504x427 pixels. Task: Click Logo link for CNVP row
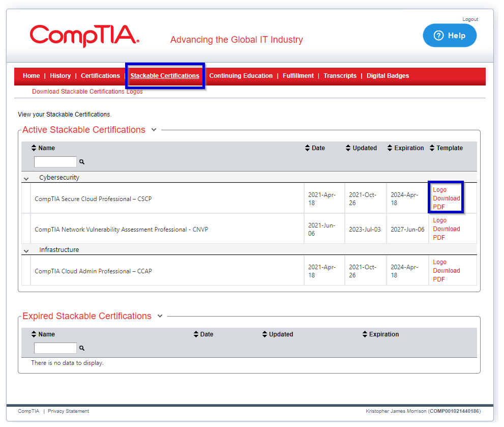point(439,220)
